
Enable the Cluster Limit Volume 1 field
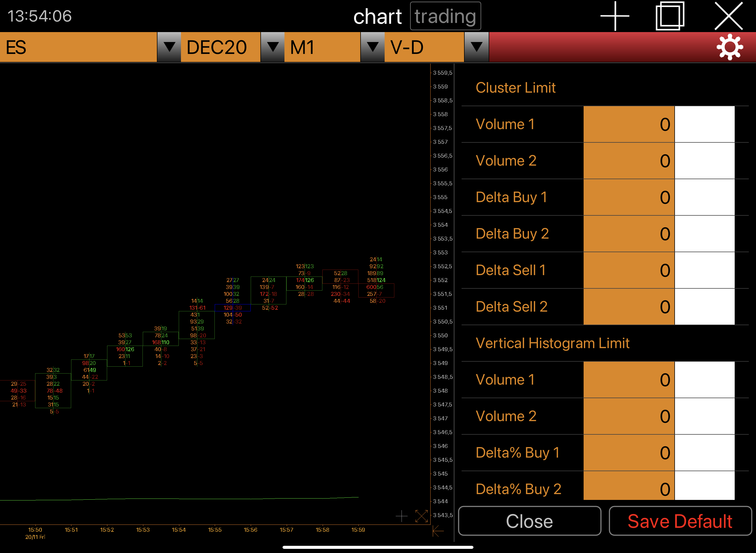click(628, 124)
